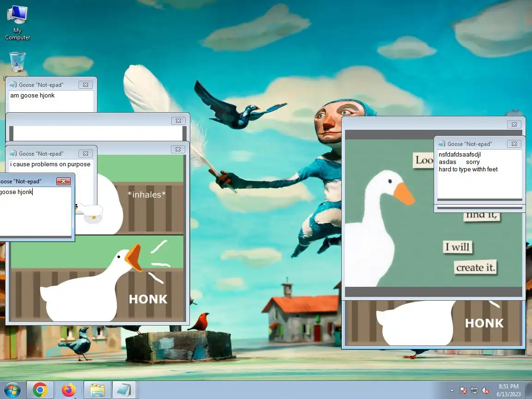This screenshot has width=532, height=399.
Task: Click the Show desktop strip beside the clock
Action: pyautogui.click(x=529, y=390)
